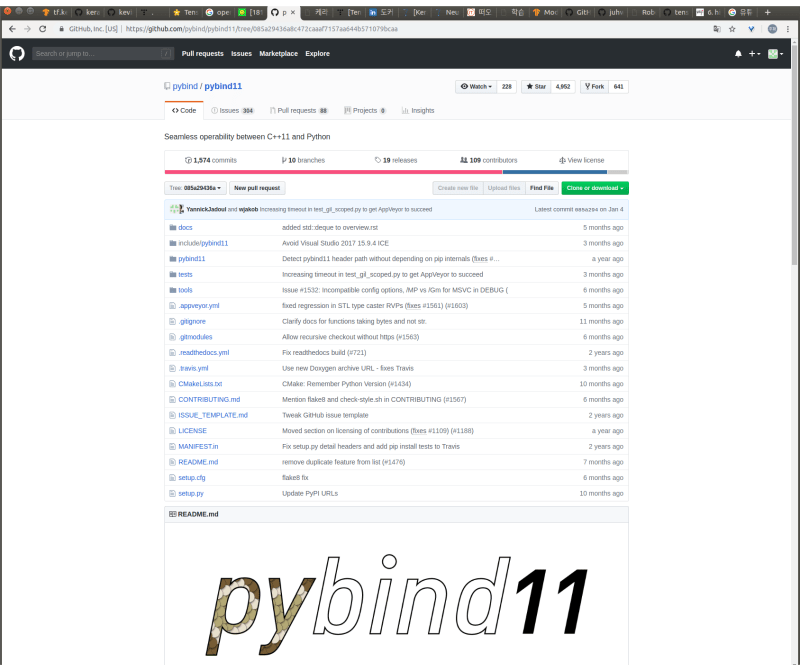Click the GitHub Octocat logo
The width and height of the screenshot is (800, 671).
pyautogui.click(x=16, y=53)
